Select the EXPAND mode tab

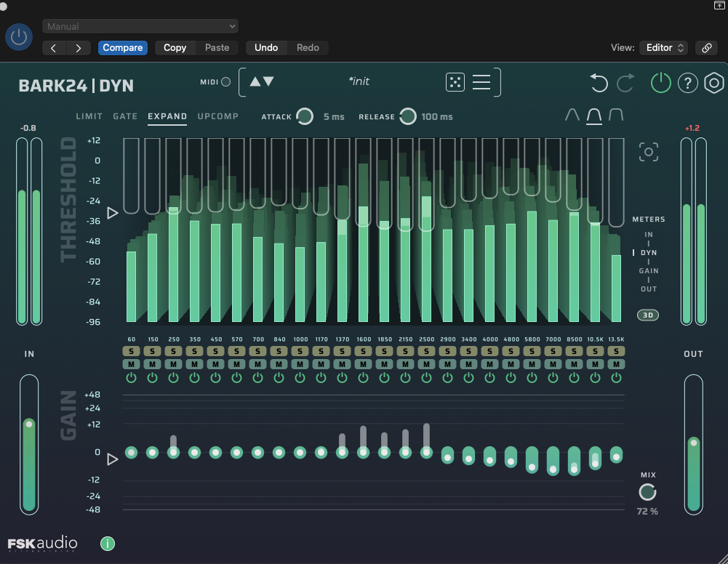[167, 116]
